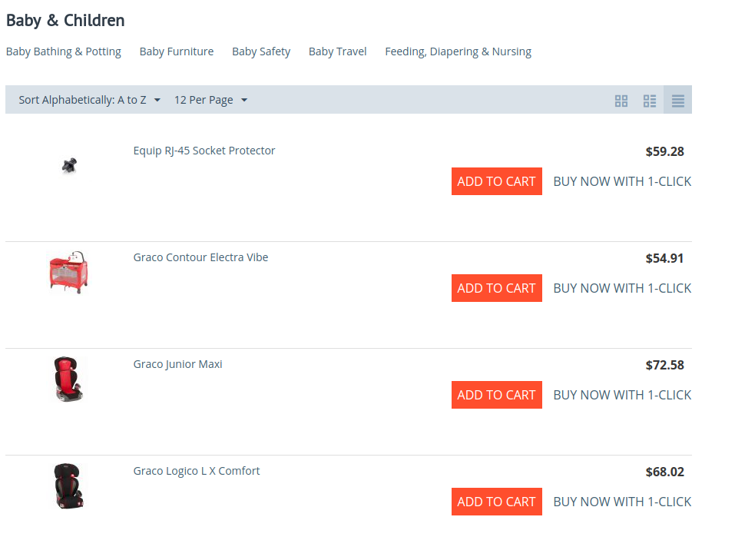Click the Equip RJ-45 Socket Protector thumbnail

point(69,166)
